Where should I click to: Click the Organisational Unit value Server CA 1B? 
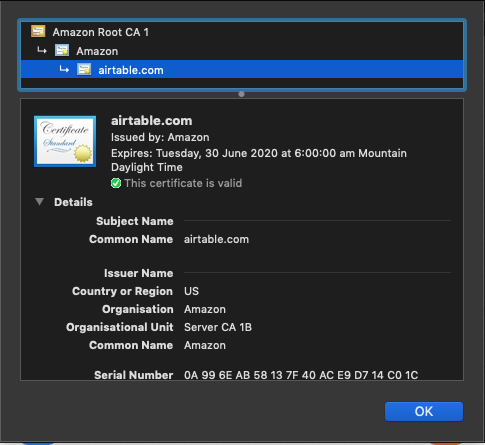pyautogui.click(x=218, y=327)
